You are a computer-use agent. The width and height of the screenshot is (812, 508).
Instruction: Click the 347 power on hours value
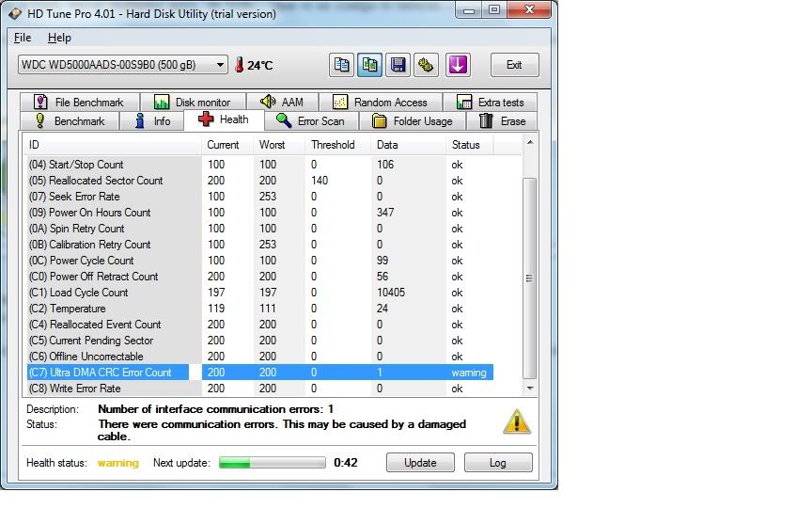[x=385, y=213]
